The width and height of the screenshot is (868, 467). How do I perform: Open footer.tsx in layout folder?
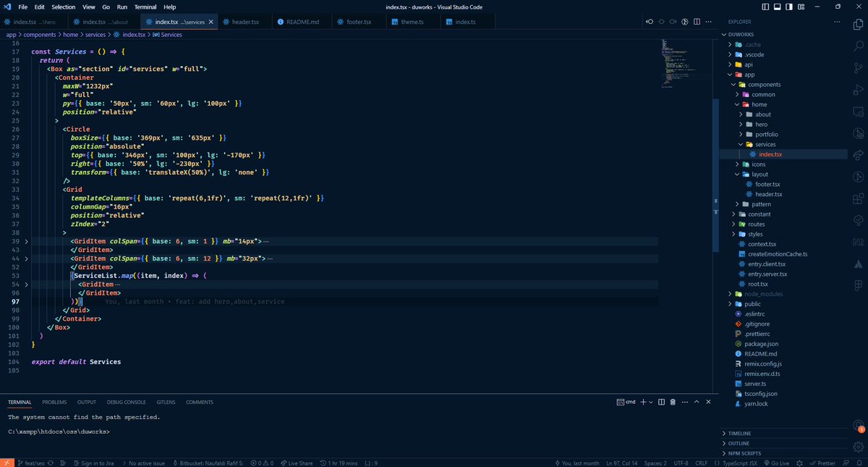(x=784, y=184)
